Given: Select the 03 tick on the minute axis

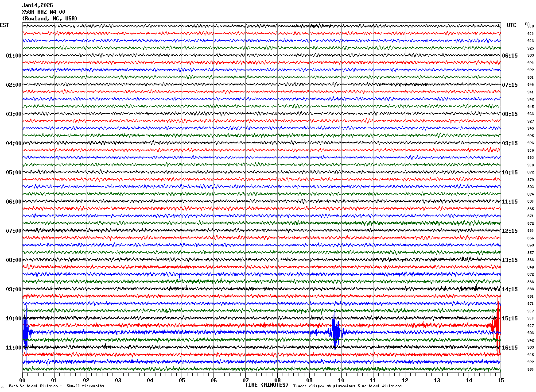Looking at the screenshot, I should [x=118, y=380].
